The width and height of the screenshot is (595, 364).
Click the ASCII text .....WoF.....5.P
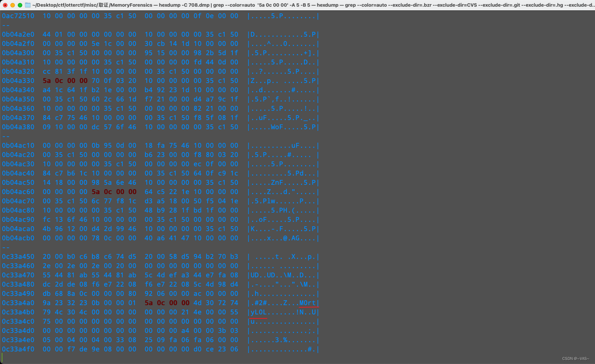(x=283, y=127)
